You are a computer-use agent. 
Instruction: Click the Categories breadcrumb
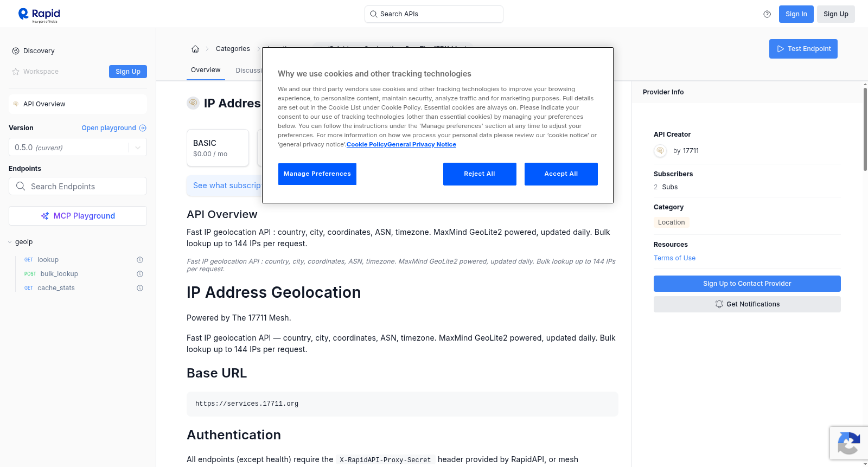click(x=233, y=49)
